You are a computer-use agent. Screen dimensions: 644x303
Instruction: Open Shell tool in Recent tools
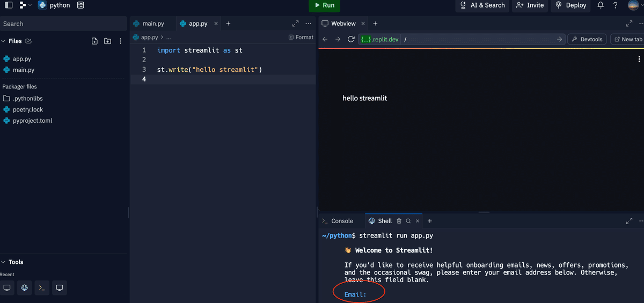click(x=24, y=288)
